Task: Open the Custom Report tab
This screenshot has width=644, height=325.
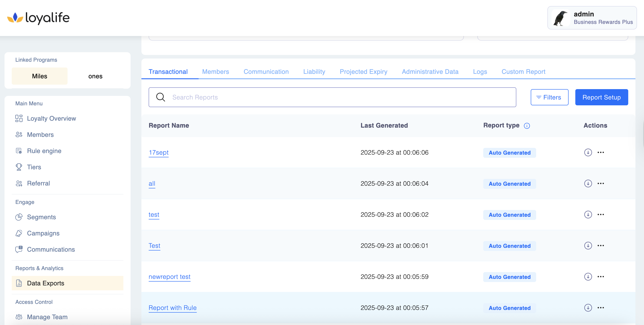Action: click(x=523, y=72)
